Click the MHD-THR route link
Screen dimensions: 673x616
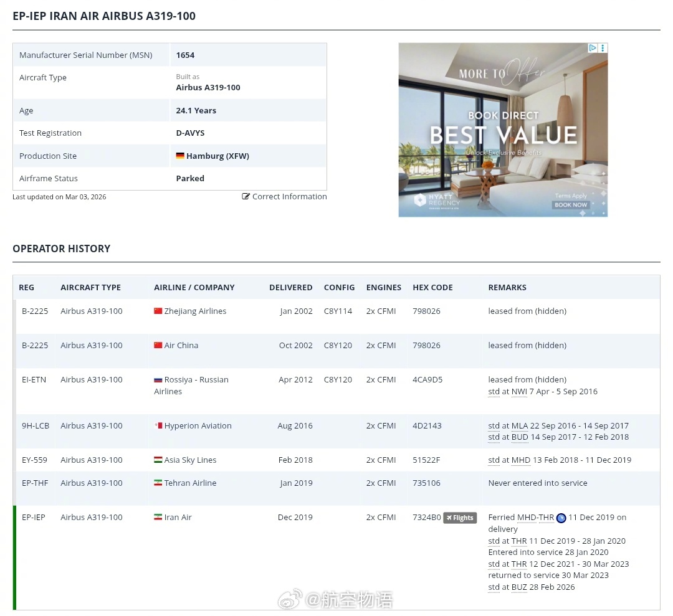click(536, 518)
